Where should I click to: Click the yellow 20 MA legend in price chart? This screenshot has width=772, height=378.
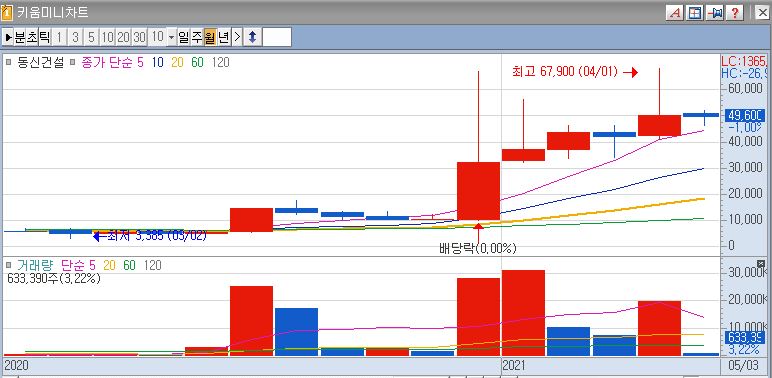click(x=177, y=63)
